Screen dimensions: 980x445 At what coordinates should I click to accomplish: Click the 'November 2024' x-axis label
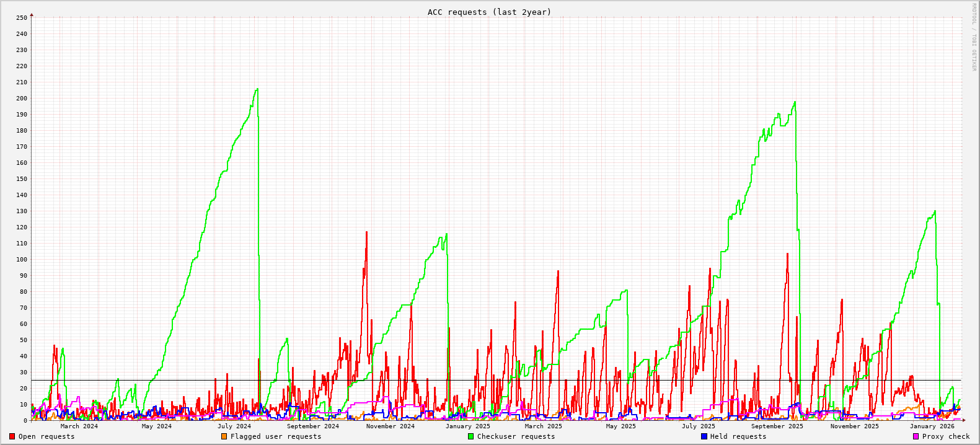(390, 426)
